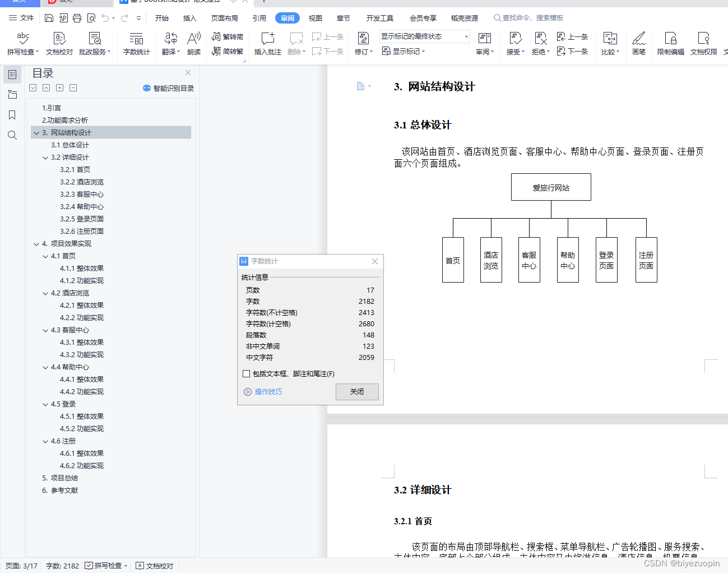Click the expand-all plus icon in outline toolbar
Image resolution: width=728 pixels, height=573 pixels.
pos(59,88)
